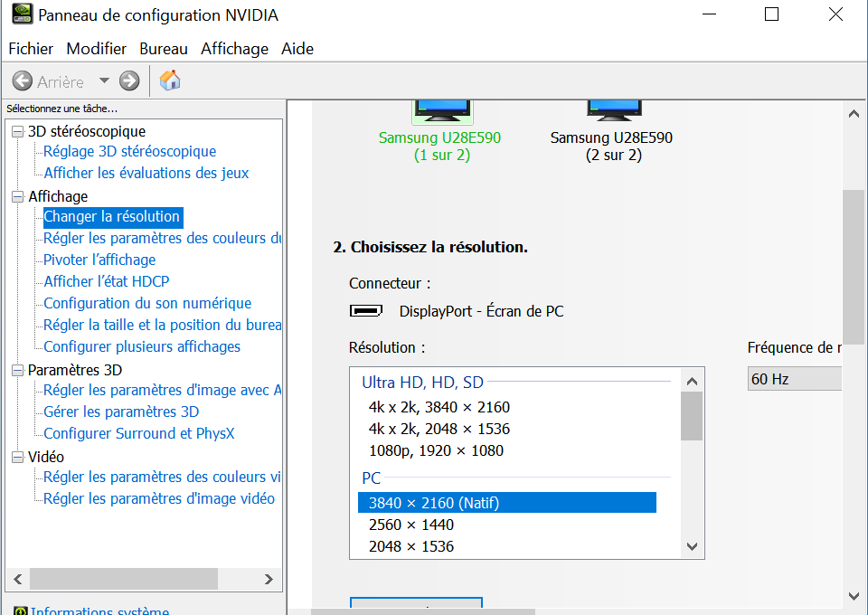
Task: Collapse the Vidéo tree node
Action: [x=18, y=458]
